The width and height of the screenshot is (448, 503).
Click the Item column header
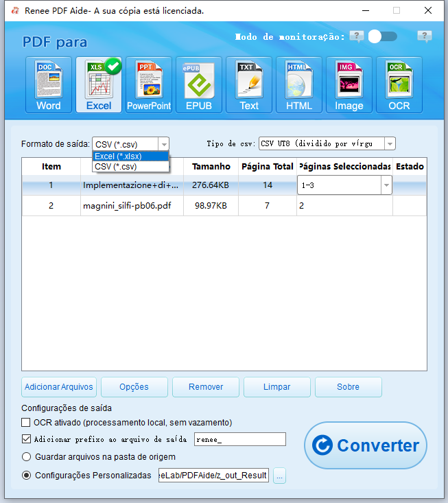51,167
